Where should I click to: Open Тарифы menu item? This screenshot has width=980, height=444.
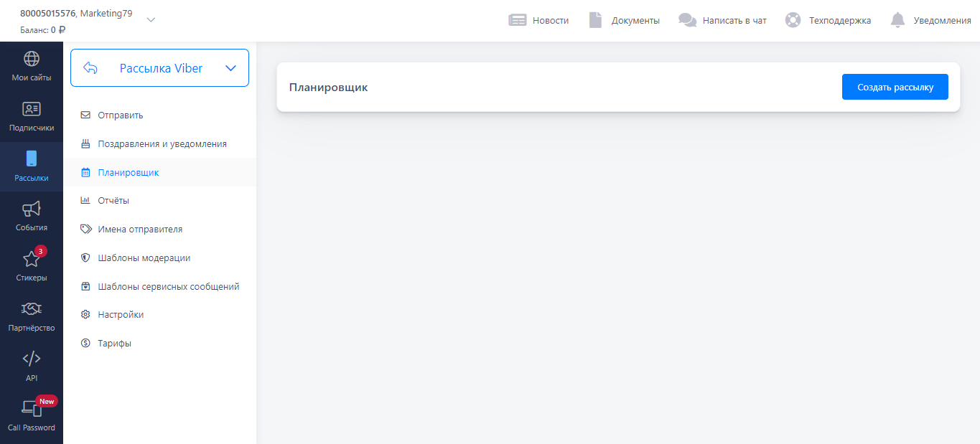115,344
